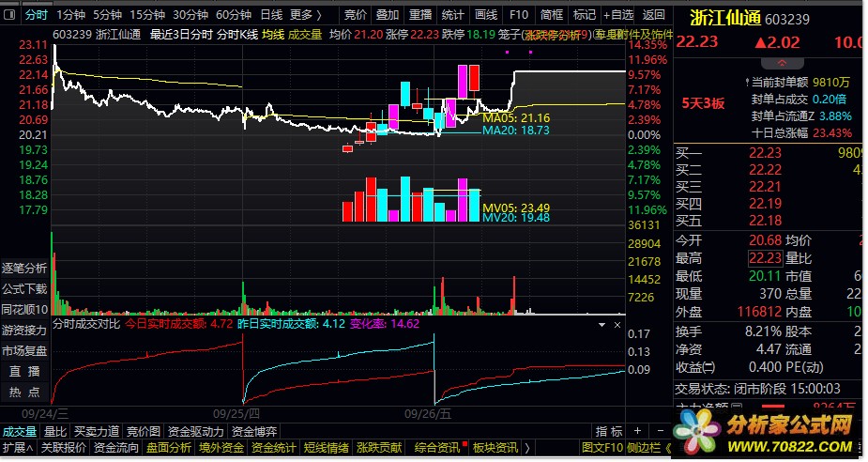
Task: Expand the 更多 time-period options
Action: (306, 15)
